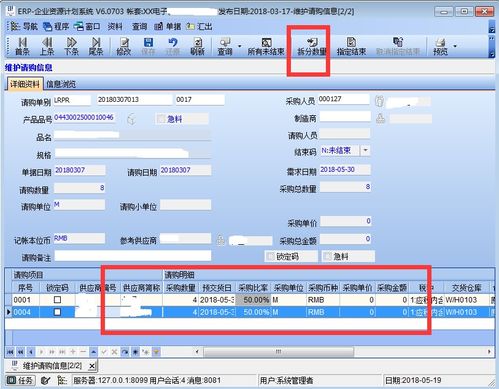This screenshot has height=389, width=499.
Task: Click grid scrollbar right arrow
Action: [489, 352]
